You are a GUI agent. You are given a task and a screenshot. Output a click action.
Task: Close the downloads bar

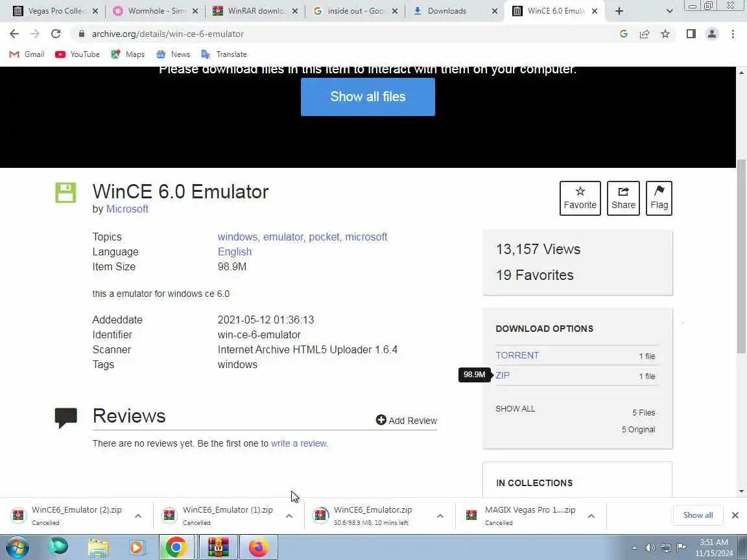735,515
